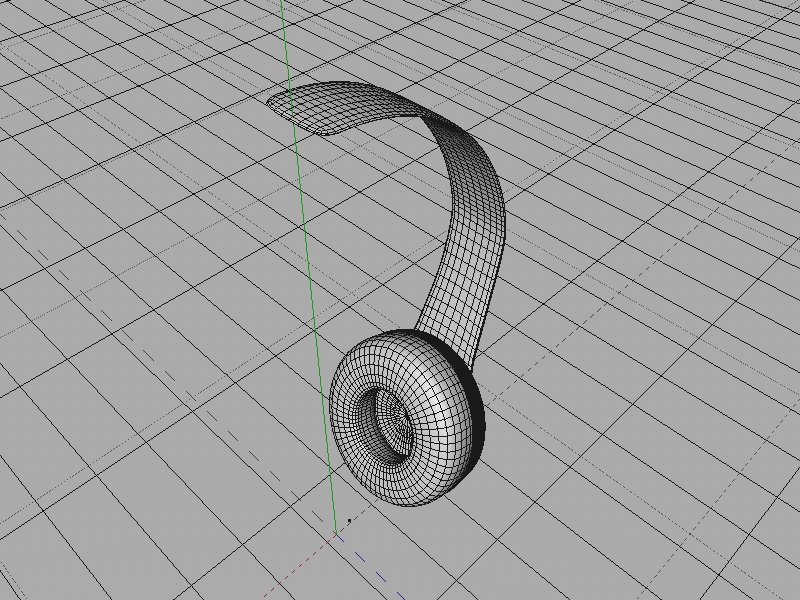Viewport: 800px width, 600px height.
Task: Click the origin where the axes meet
Action: click(x=337, y=534)
